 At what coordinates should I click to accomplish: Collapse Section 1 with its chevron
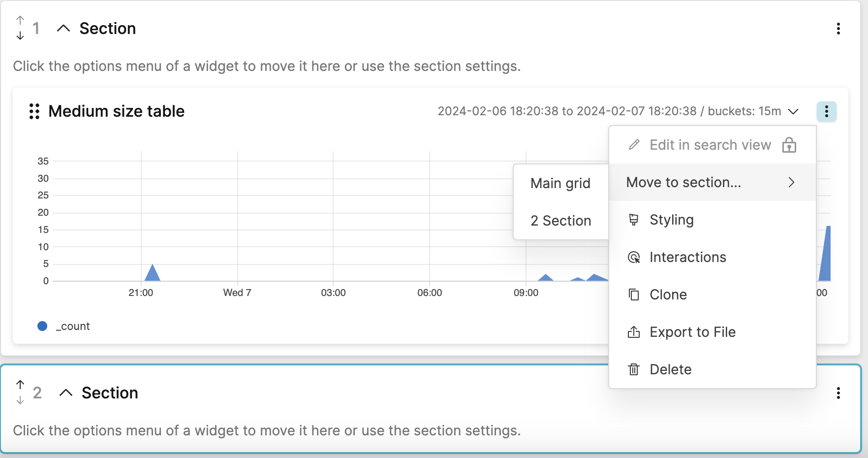[x=62, y=28]
